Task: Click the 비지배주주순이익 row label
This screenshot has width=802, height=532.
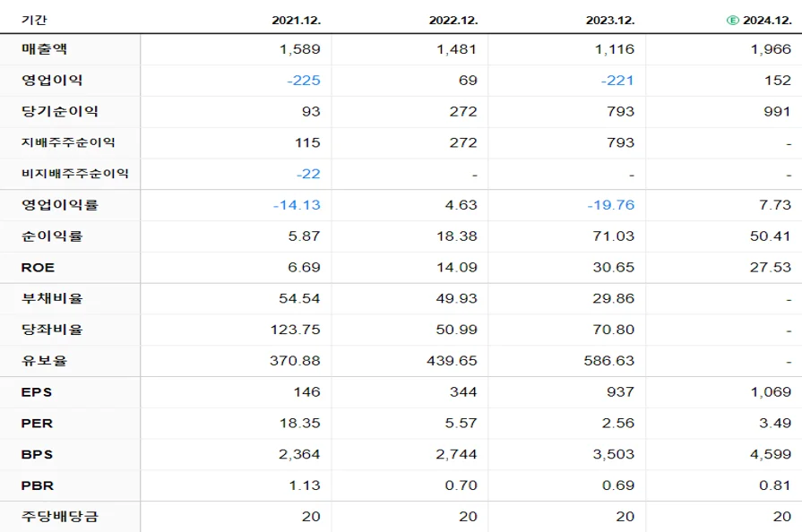Action: pyautogui.click(x=74, y=174)
